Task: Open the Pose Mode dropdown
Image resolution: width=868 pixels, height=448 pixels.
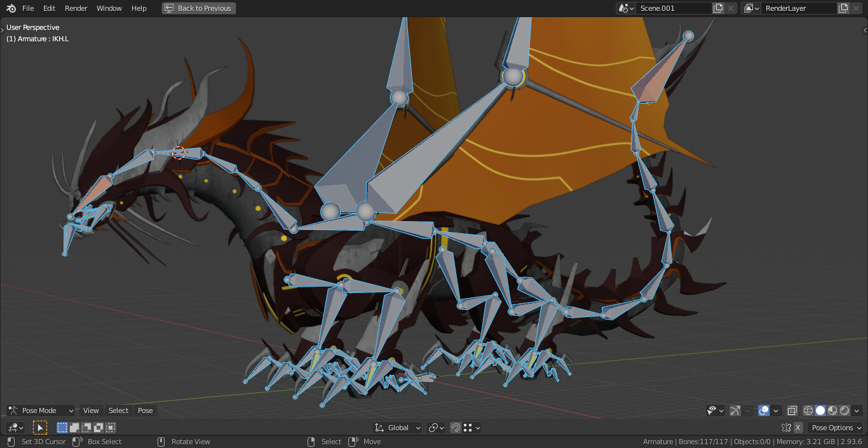Action: click(x=40, y=411)
